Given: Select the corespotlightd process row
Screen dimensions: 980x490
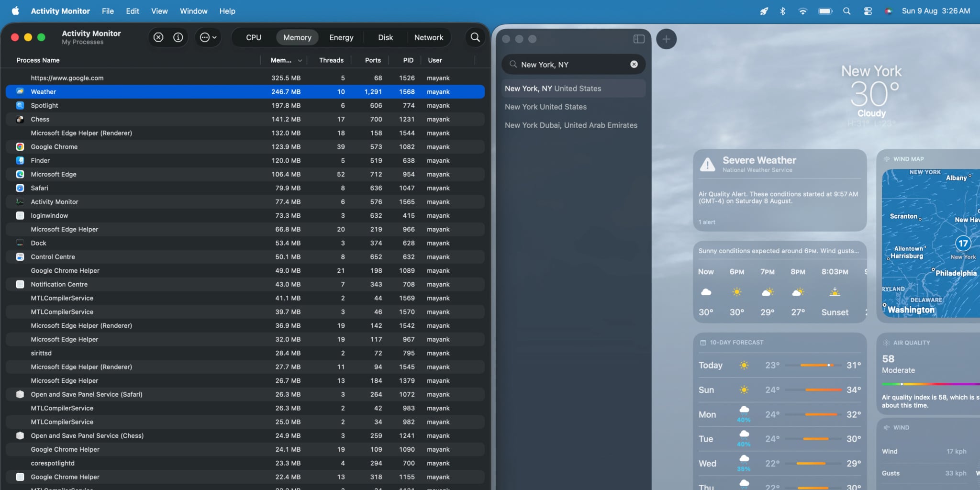Looking at the screenshot, I should pyautogui.click(x=245, y=463).
